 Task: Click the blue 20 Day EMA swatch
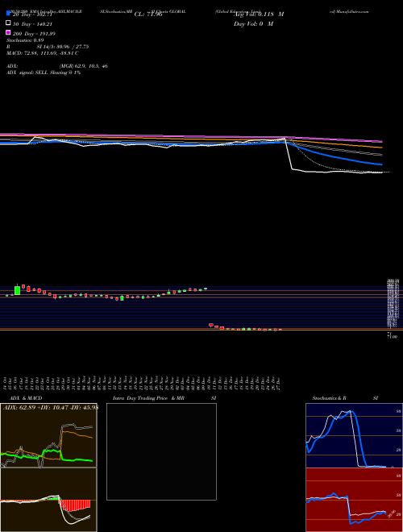pos(8,13)
